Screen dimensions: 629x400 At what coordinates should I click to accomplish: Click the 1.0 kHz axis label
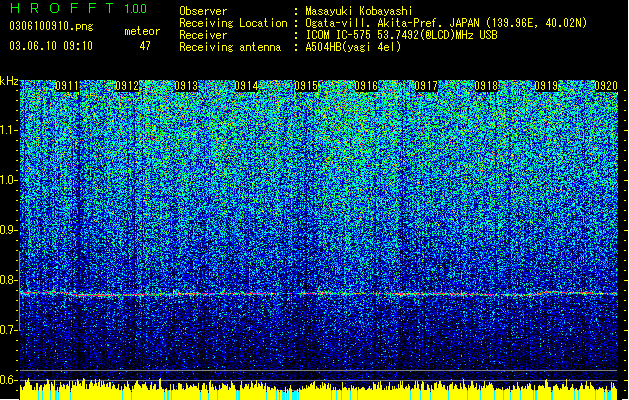point(9,180)
